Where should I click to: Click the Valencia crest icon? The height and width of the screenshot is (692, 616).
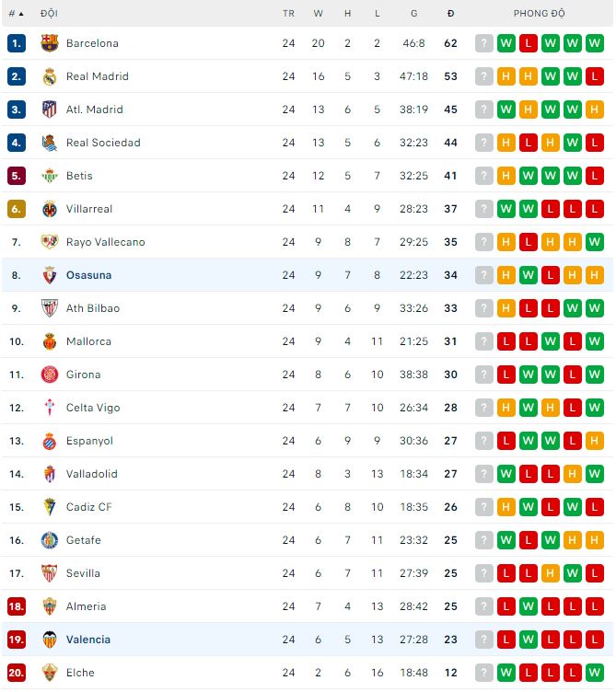(x=50, y=640)
